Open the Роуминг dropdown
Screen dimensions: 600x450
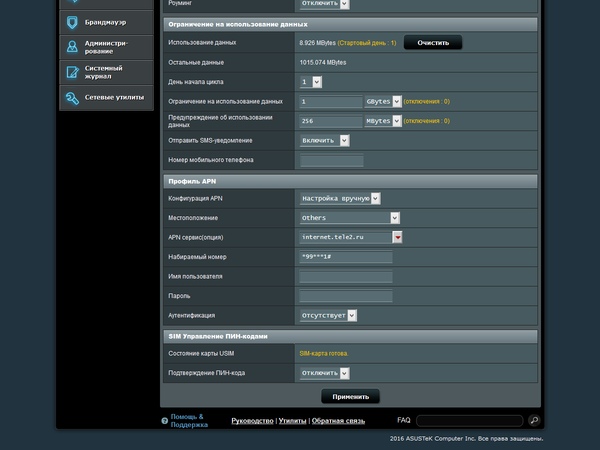pyautogui.click(x=324, y=3)
